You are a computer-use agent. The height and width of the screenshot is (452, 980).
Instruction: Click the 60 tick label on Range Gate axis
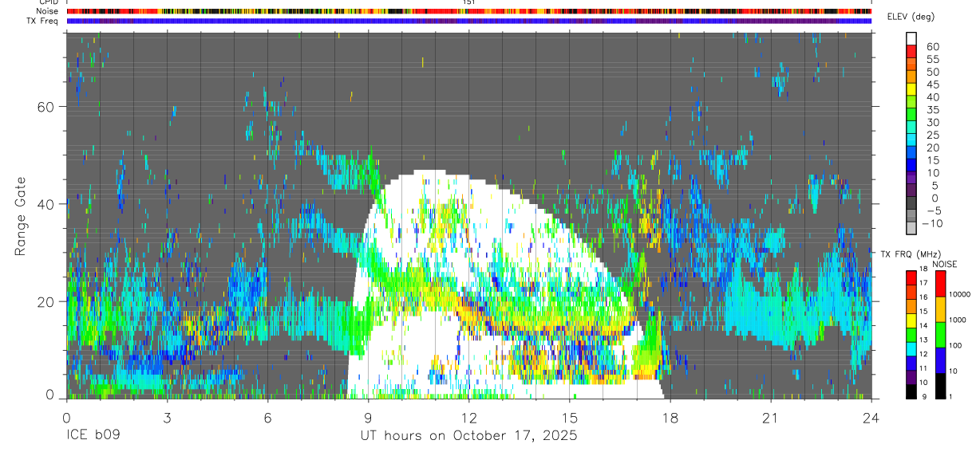(46, 107)
